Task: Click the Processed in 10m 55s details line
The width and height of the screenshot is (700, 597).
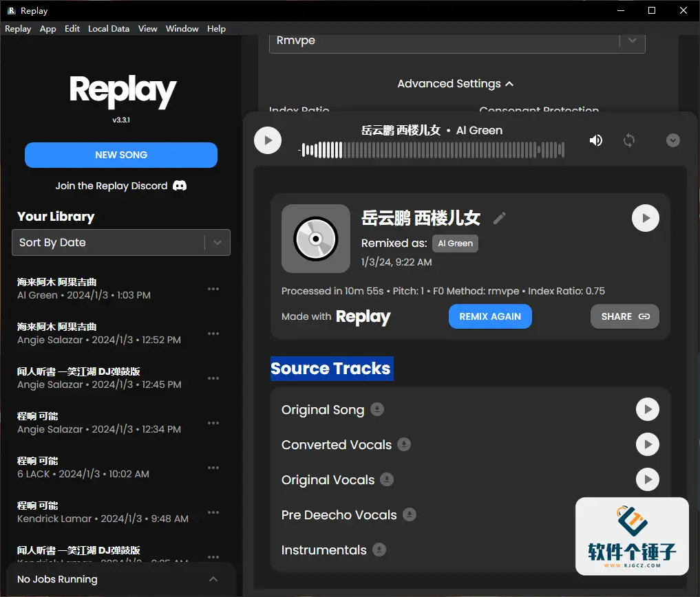Action: [443, 291]
